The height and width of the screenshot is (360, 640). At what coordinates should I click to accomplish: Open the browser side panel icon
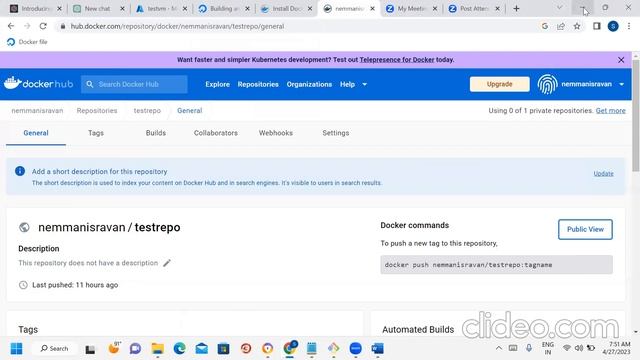tap(597, 26)
